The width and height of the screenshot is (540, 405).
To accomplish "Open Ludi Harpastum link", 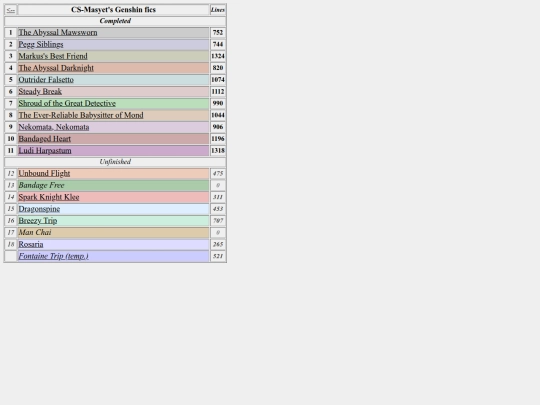I will pos(45,150).
